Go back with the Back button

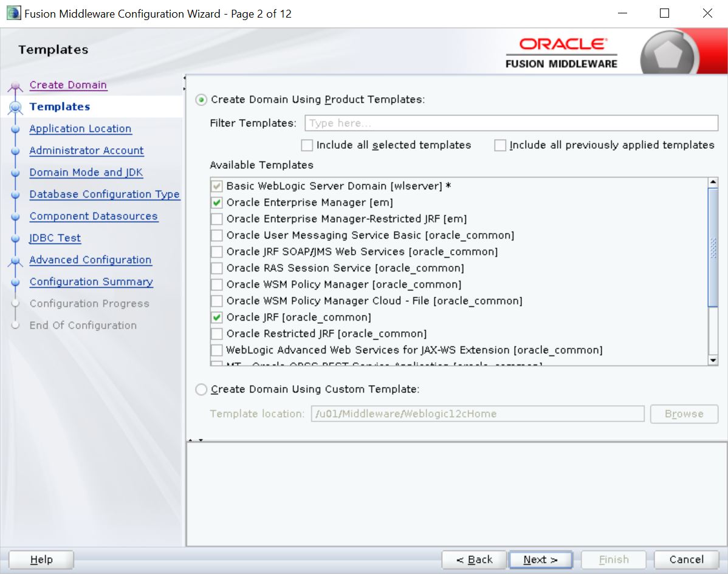click(474, 559)
